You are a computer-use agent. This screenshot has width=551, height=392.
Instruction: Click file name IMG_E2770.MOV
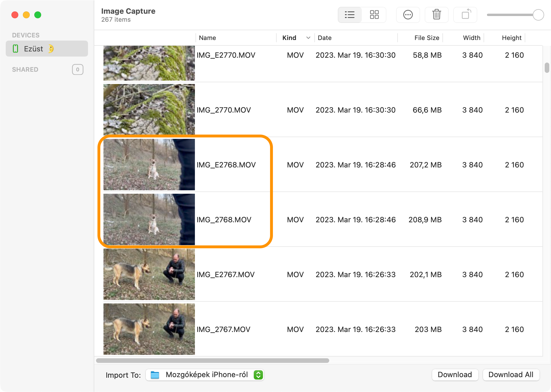coord(226,55)
